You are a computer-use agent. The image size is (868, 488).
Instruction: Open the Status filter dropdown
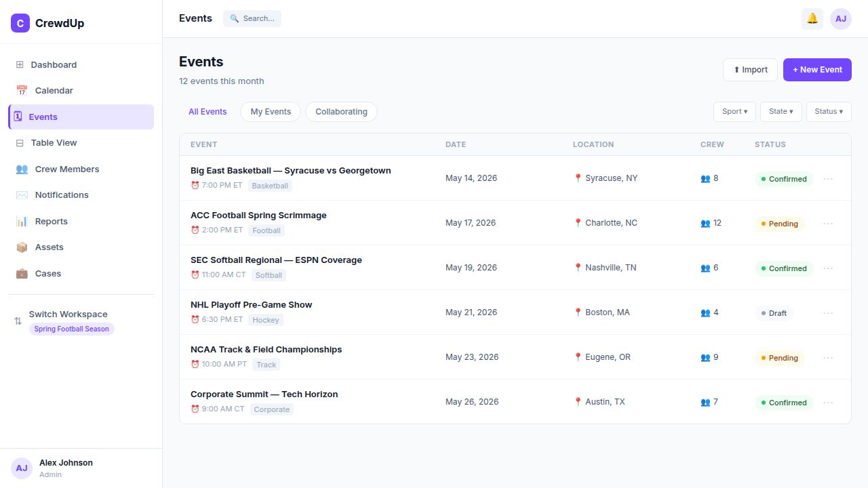(x=829, y=112)
